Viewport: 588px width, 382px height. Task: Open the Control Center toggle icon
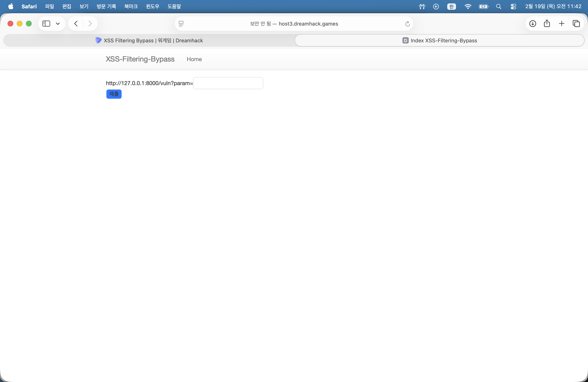[x=513, y=7]
